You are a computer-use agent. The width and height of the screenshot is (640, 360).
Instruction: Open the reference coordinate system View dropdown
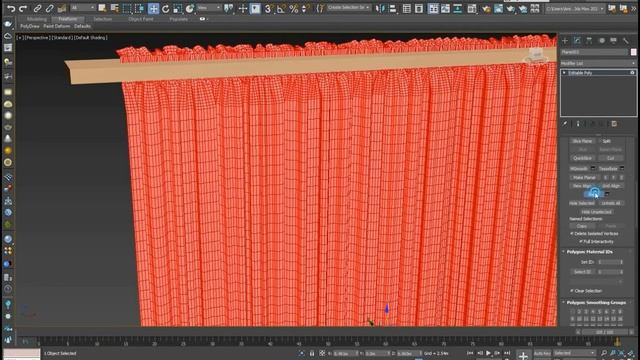(209, 8)
